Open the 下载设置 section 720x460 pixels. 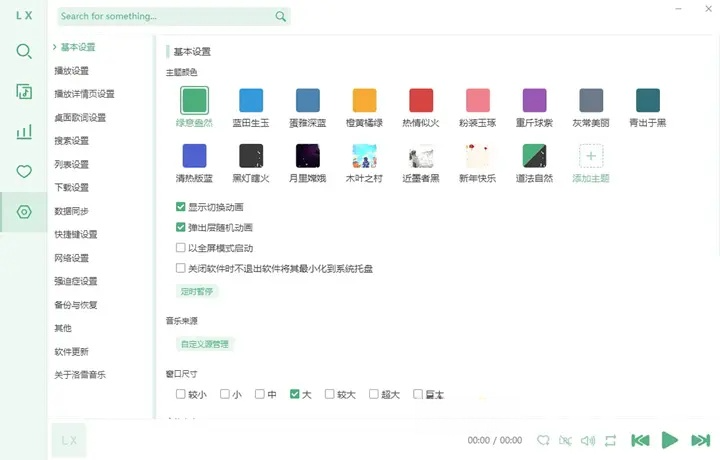pyautogui.click(x=72, y=188)
